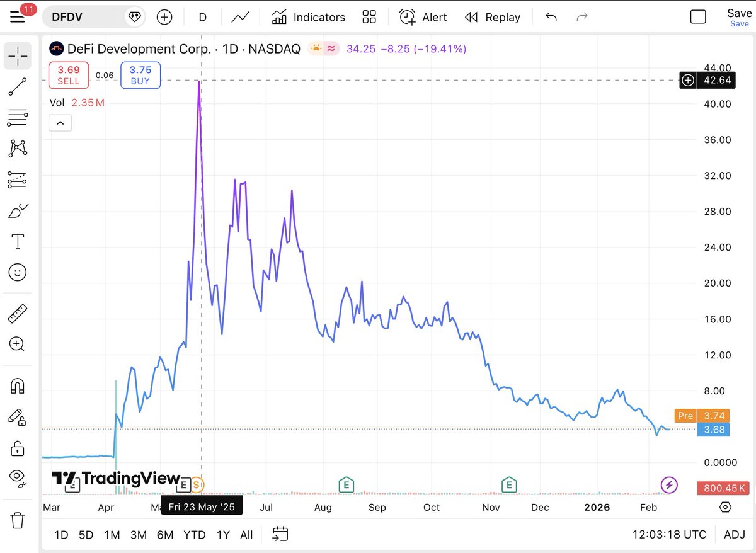Open chart settings hexagon icon on time axis
This screenshot has width=756, height=553.
click(725, 507)
